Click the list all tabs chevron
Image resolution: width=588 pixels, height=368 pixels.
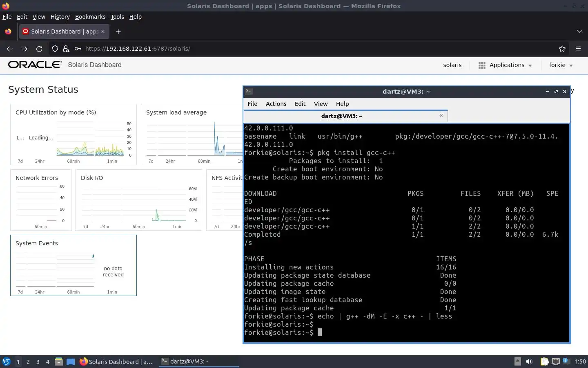click(x=579, y=31)
